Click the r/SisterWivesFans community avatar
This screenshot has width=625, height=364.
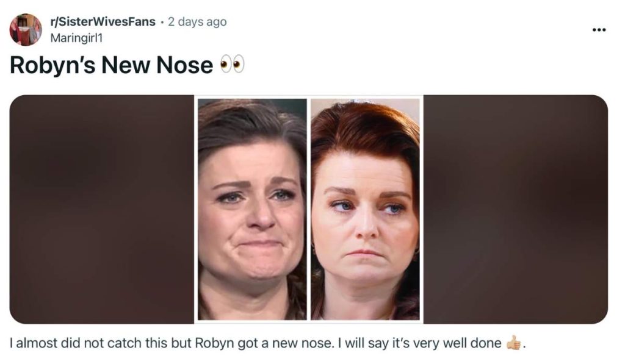(26, 29)
